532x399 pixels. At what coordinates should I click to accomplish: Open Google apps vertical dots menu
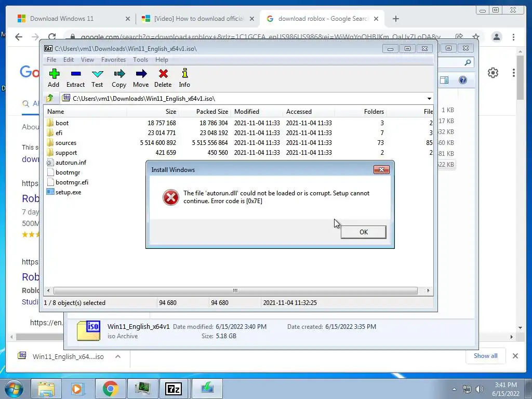pyautogui.click(x=514, y=73)
